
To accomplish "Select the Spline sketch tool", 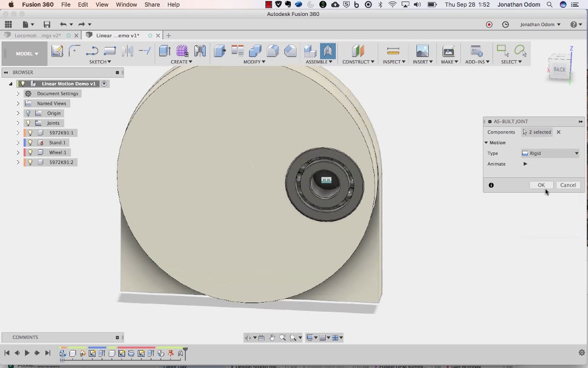I will [x=92, y=51].
